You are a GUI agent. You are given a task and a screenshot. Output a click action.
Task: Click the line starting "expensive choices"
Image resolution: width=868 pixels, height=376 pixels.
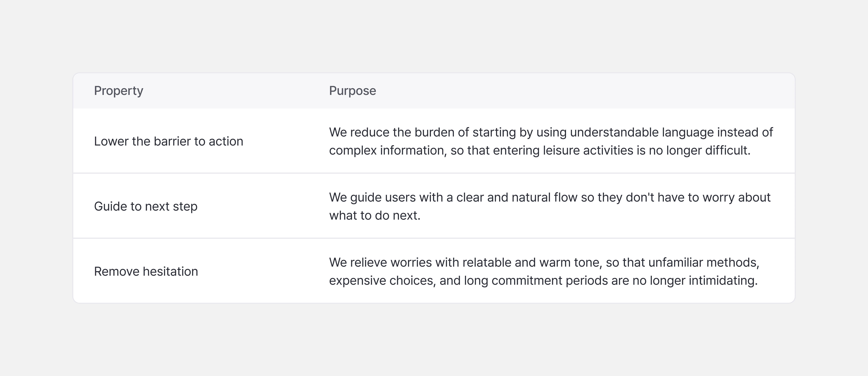(x=543, y=280)
